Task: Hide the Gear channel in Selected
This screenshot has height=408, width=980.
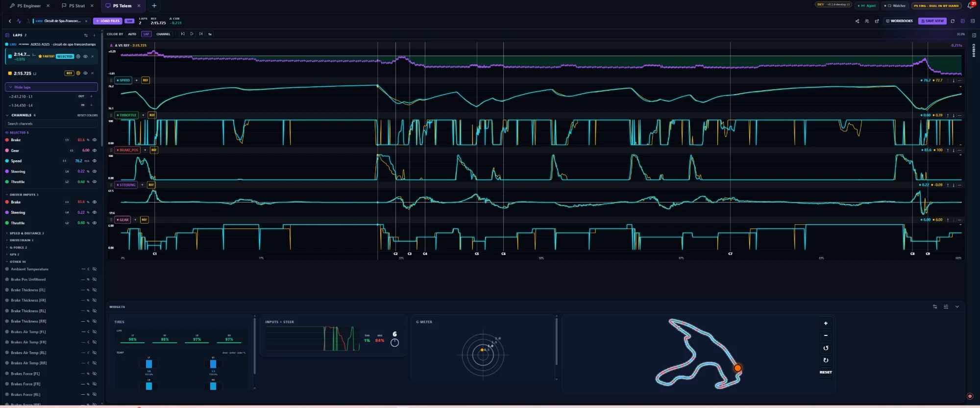Action: tap(95, 151)
